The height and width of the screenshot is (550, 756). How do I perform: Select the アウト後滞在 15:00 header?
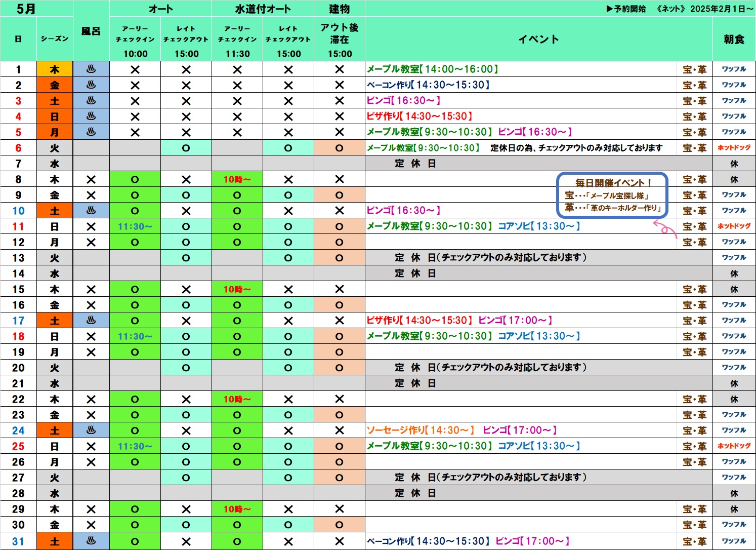click(340, 40)
